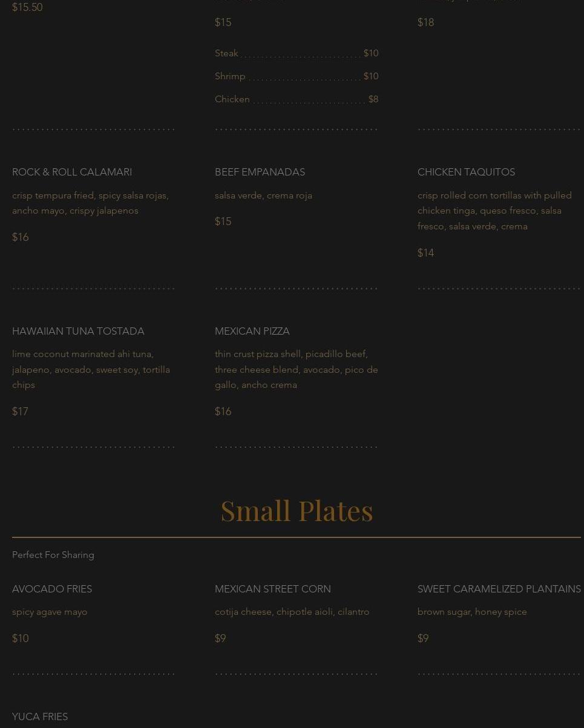Select the Perfect For Sharing subtitle
Viewport: 584px width, 728px height.
point(53,555)
